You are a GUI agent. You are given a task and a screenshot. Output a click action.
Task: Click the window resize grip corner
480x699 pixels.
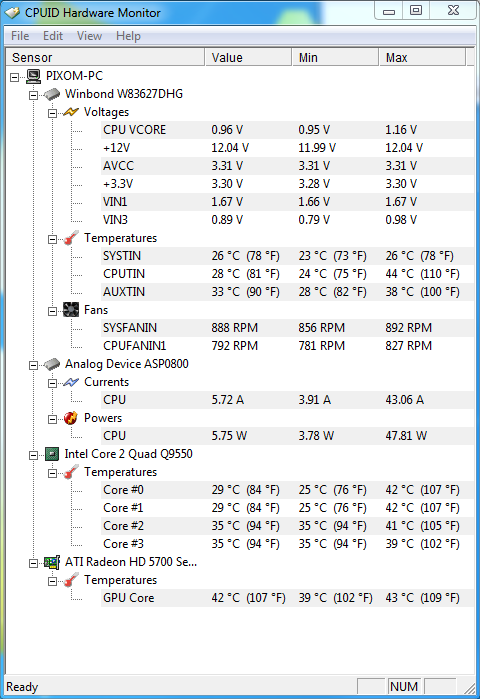pos(469,688)
